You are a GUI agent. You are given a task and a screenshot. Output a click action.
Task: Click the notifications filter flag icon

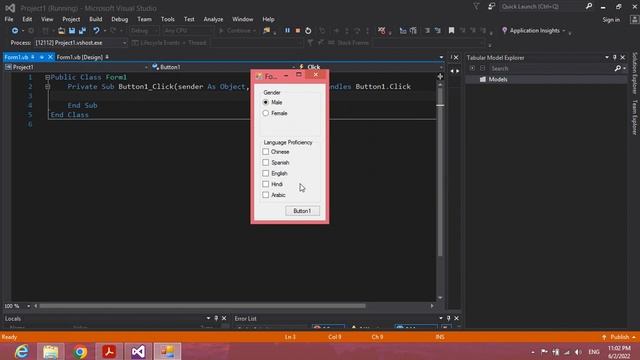tap(476, 7)
